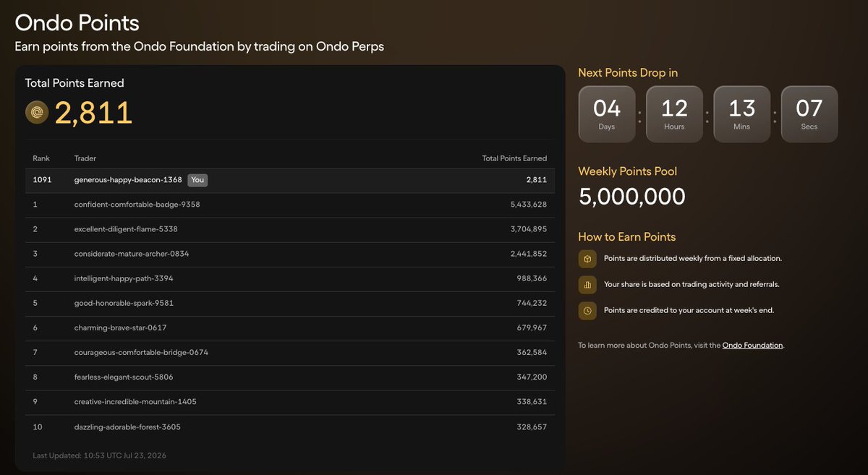Select trader excellent-diligent-flame-5338
Viewport: 868px width, 475px height.
[x=126, y=229]
